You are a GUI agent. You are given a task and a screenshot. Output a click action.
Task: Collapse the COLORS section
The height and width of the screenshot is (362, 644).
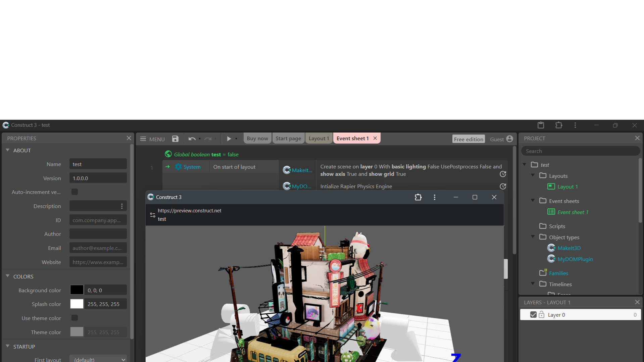[x=8, y=276]
